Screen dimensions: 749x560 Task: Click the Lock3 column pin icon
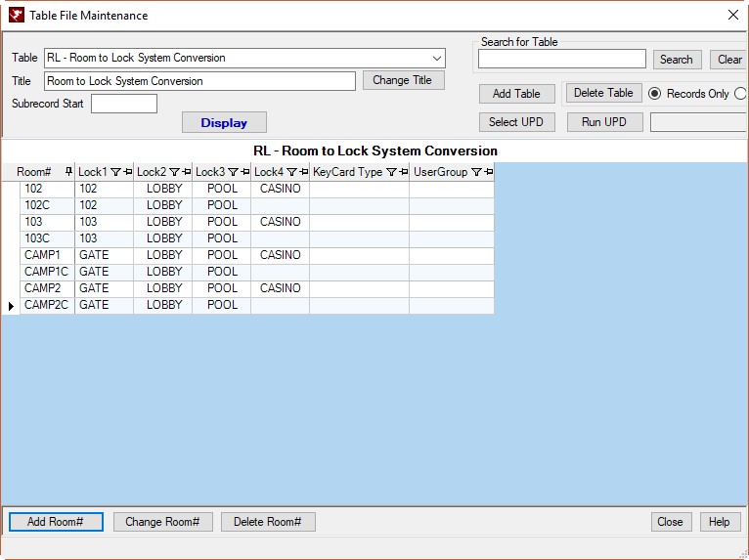[x=245, y=172]
